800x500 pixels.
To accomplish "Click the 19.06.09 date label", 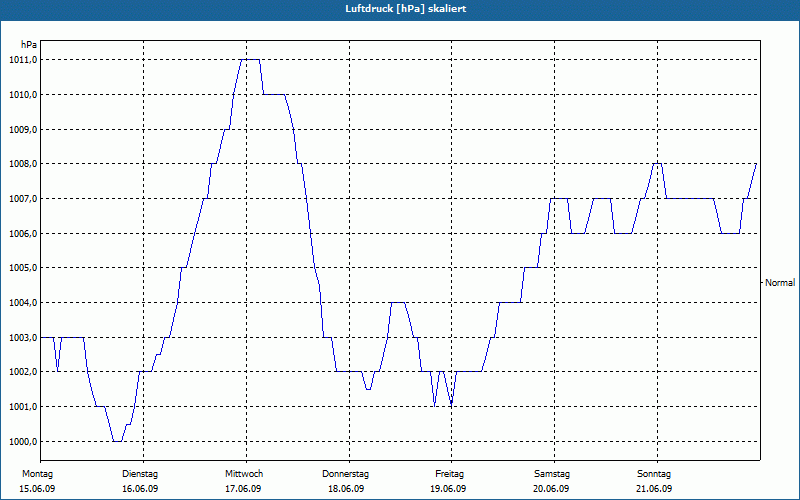I will point(448,489).
